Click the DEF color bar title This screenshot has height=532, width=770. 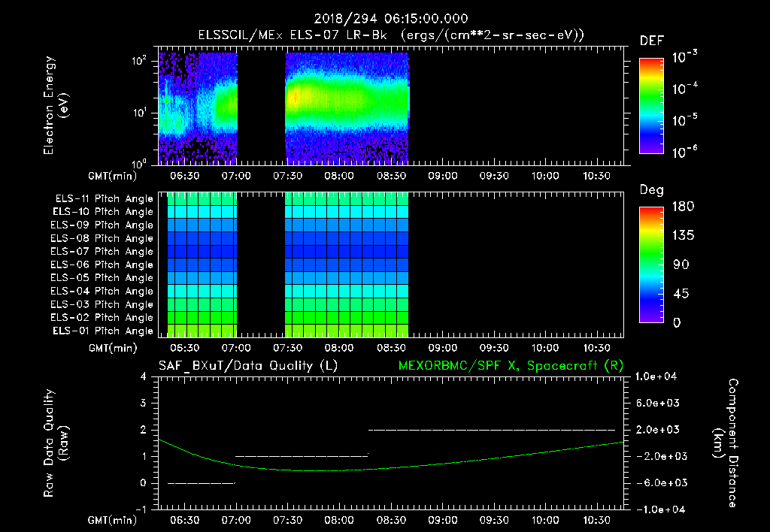click(652, 41)
